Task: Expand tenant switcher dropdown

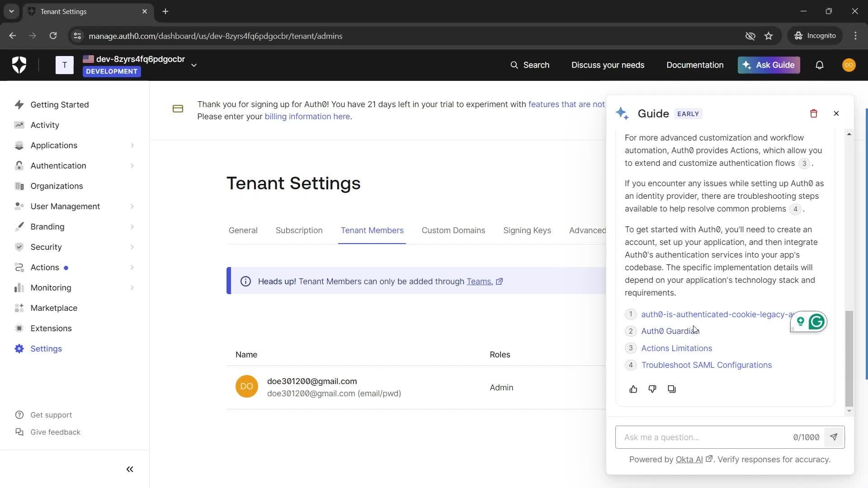Action: pyautogui.click(x=194, y=65)
